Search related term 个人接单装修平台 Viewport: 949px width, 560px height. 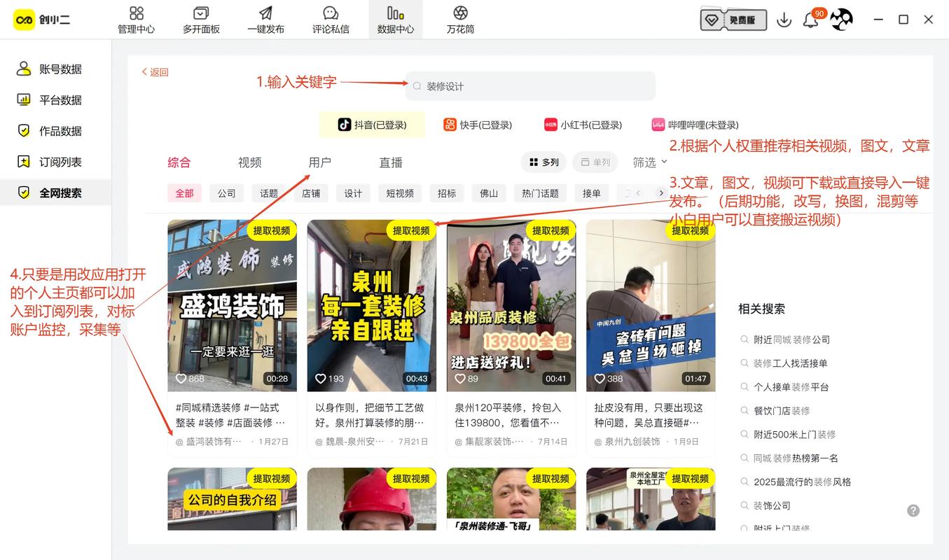791,387
